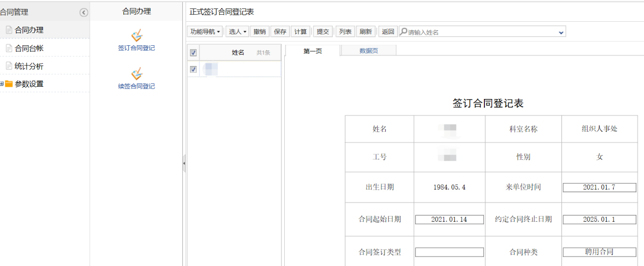Edit 合同起始日期 field 2021.01.14
Image resolution: width=644 pixels, height=266 pixels.
[449, 219]
